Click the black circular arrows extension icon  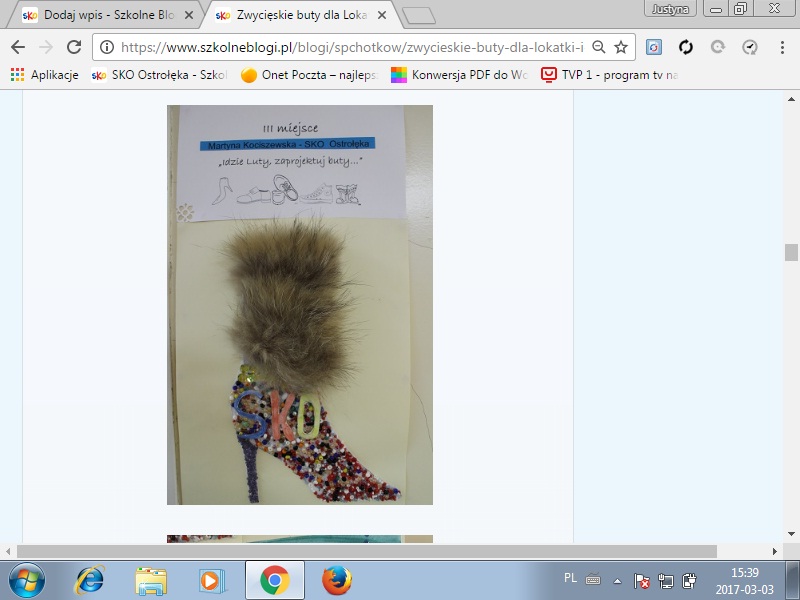(686, 47)
